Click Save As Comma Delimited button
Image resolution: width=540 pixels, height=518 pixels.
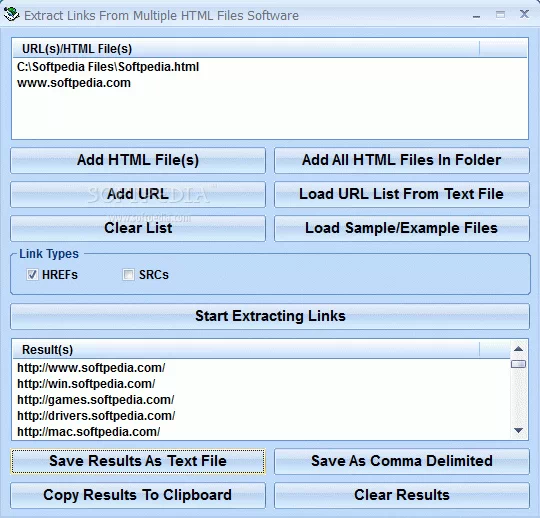(x=402, y=461)
